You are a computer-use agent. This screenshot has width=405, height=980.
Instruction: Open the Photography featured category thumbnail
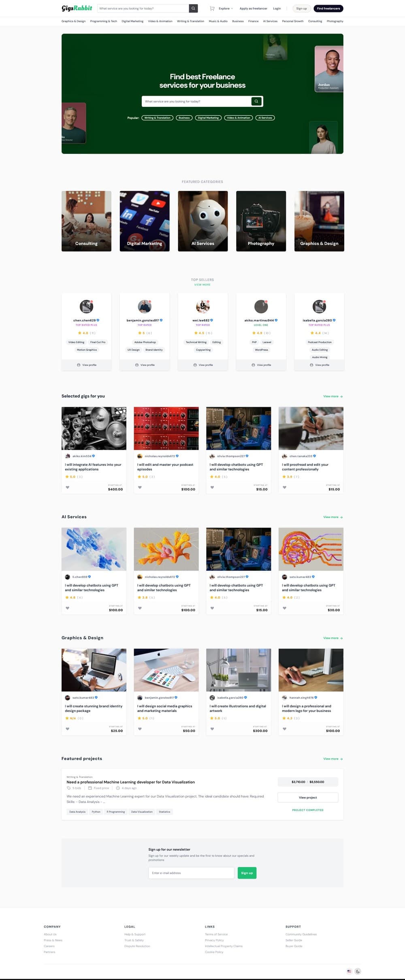(261, 221)
